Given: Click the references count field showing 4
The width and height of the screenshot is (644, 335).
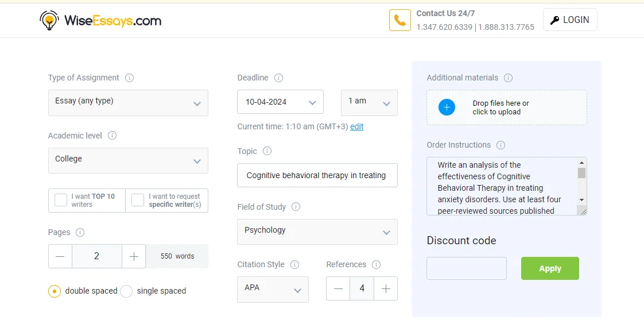Looking at the screenshot, I should (362, 288).
